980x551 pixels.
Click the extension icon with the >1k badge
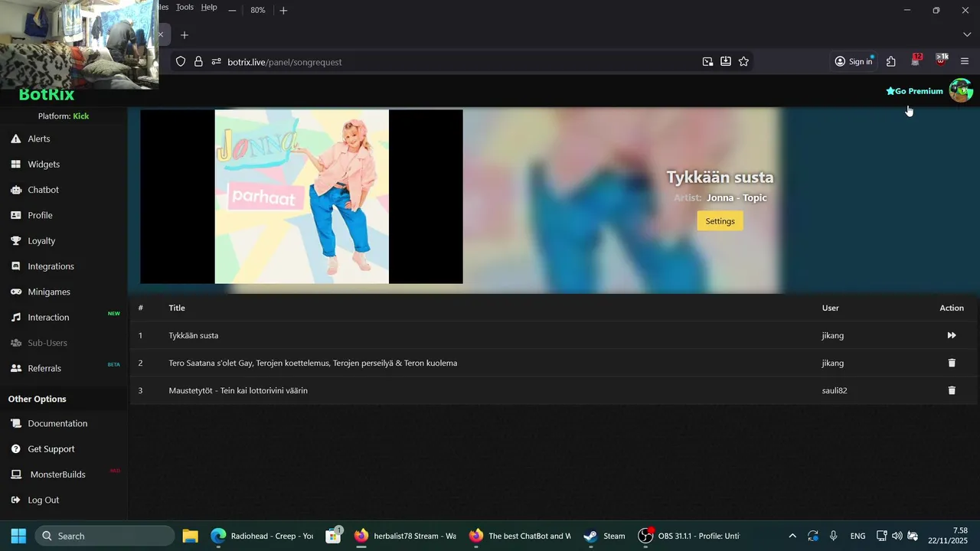coord(941,60)
